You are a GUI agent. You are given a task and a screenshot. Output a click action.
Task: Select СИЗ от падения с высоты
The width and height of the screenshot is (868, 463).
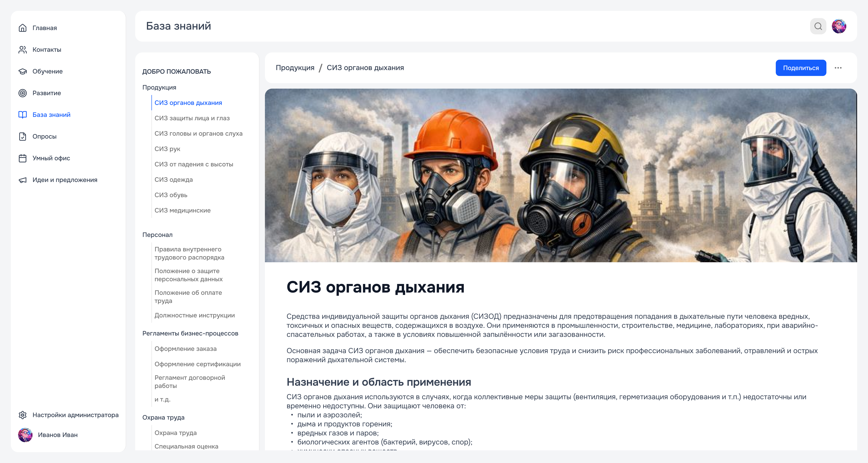coord(194,164)
